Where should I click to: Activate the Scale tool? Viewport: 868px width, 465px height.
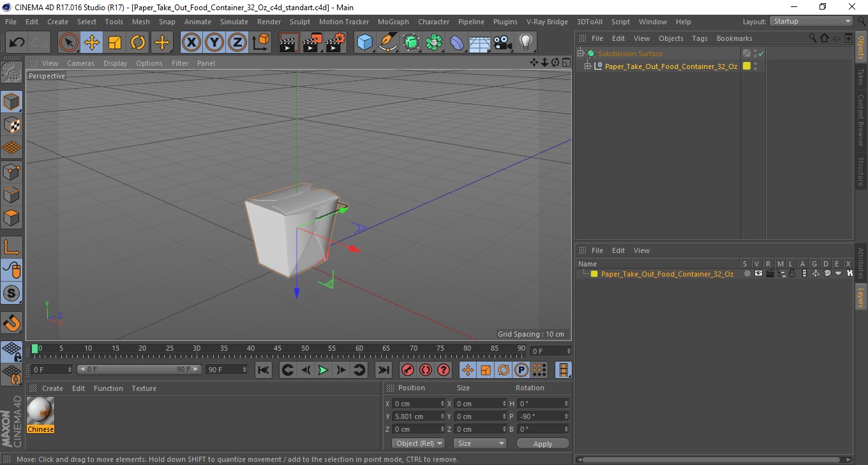(115, 43)
